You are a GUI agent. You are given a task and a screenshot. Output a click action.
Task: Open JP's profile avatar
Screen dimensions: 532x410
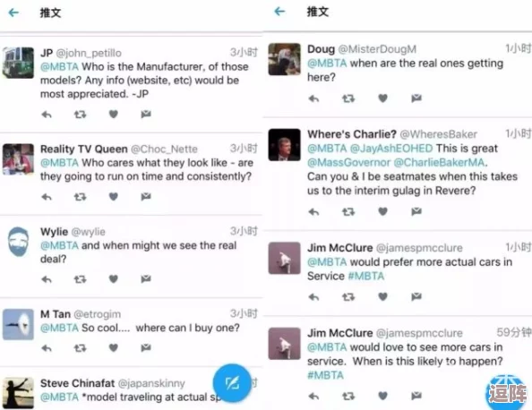point(18,63)
